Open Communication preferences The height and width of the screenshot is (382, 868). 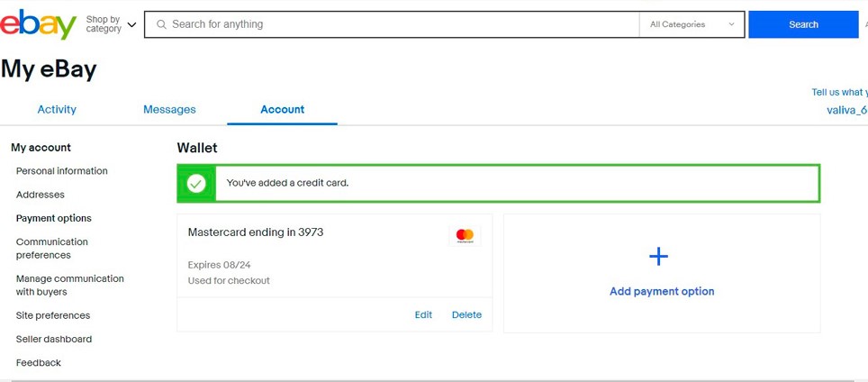tap(52, 249)
